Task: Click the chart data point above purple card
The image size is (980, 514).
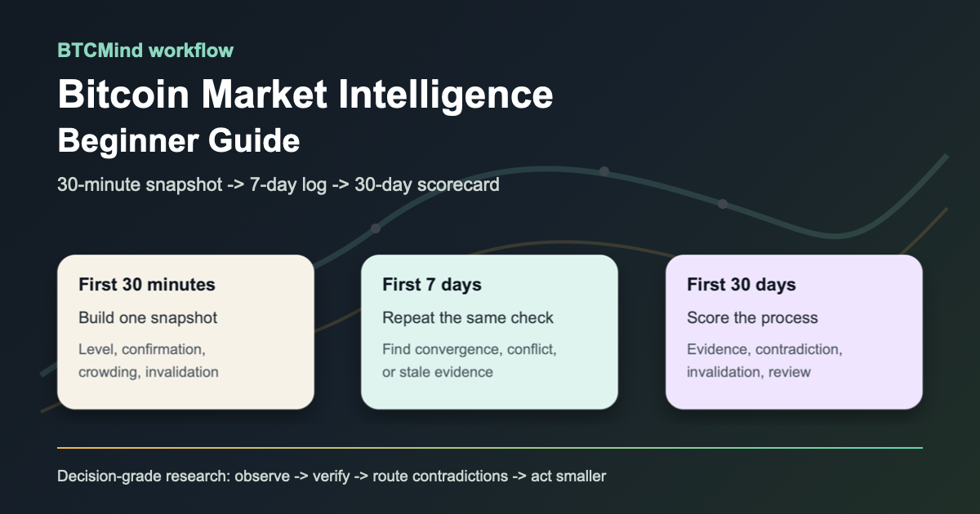Action: click(x=723, y=204)
